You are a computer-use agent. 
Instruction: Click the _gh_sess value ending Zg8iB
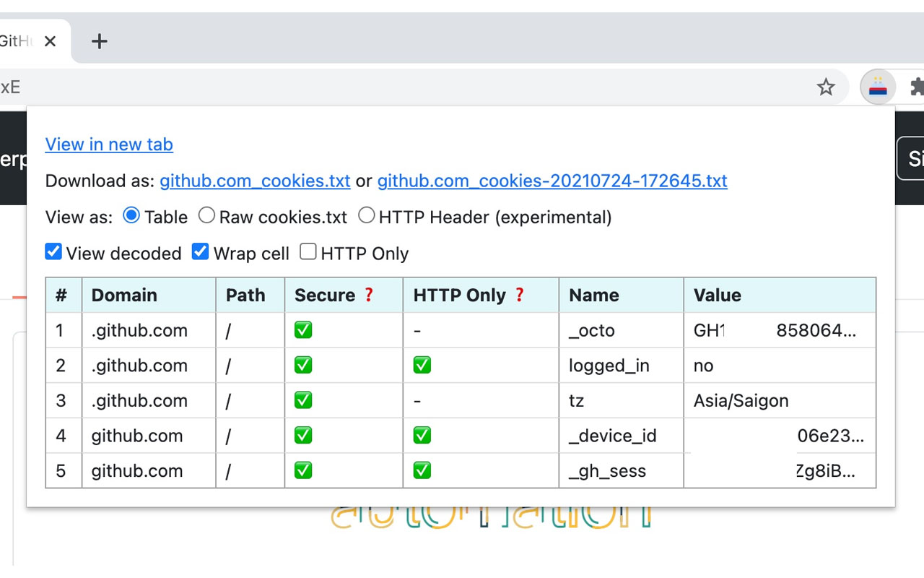pyautogui.click(x=780, y=471)
